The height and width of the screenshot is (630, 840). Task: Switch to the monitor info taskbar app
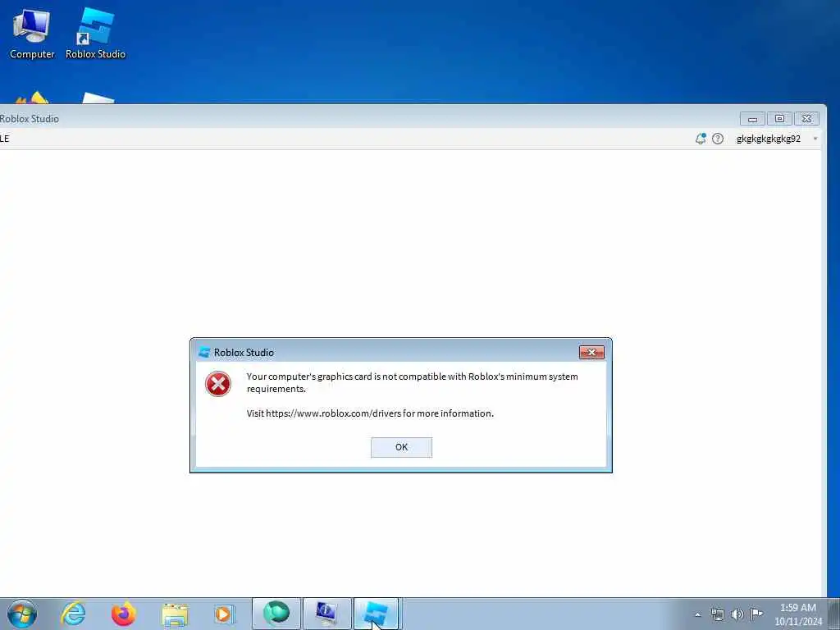coord(326,614)
